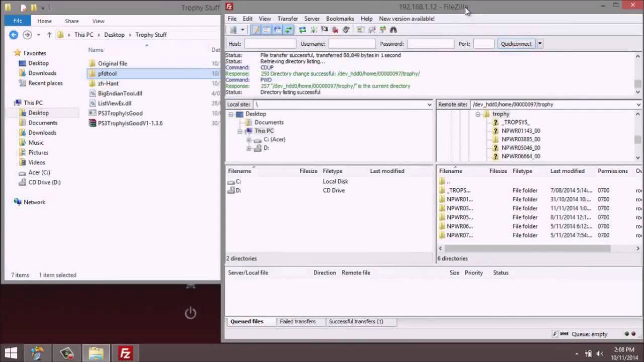This screenshot has width=644, height=362.
Task: Click the Host input field
Action: point(270,44)
